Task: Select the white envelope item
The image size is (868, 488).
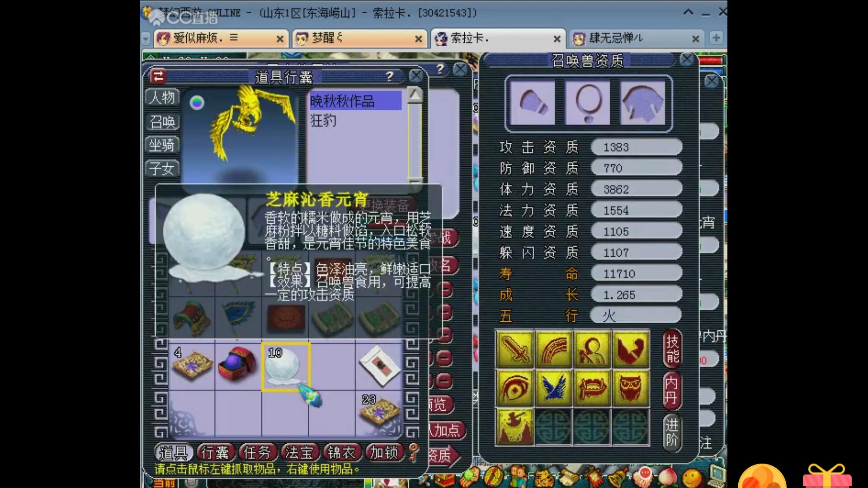Action: pyautogui.click(x=379, y=366)
